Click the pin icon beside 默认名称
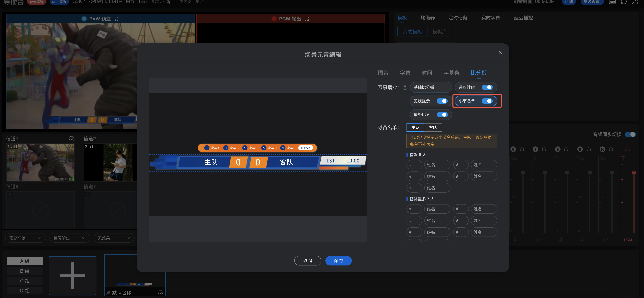 108,293
